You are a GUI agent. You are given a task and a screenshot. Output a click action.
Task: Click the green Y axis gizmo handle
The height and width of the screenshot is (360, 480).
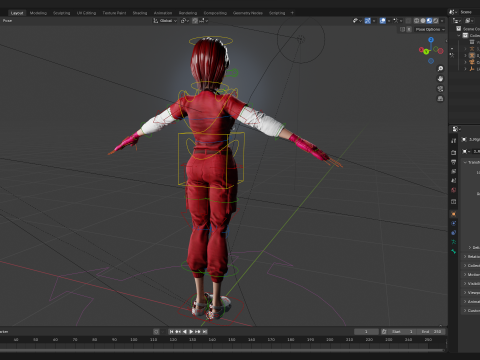point(426,52)
